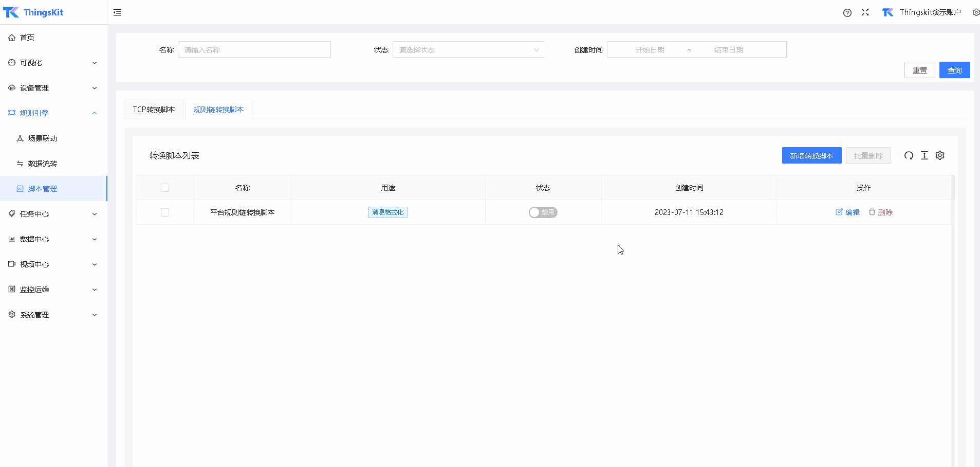
Task: Click the sidebar collapse menu icon
Action: click(117, 12)
